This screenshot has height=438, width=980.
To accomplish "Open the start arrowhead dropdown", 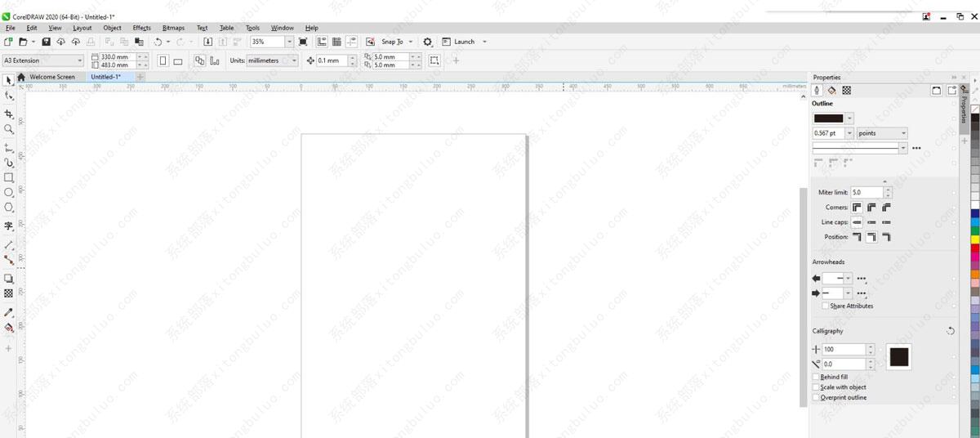I will pyautogui.click(x=849, y=279).
